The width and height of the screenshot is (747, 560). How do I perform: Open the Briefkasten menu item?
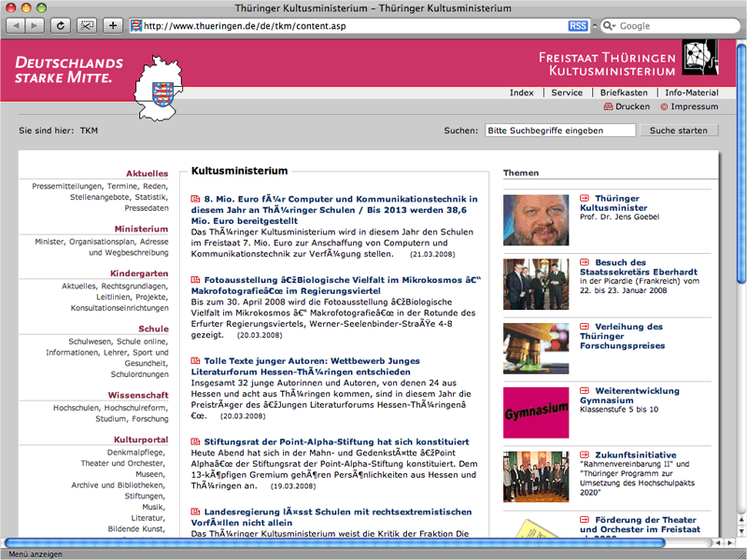(x=623, y=92)
